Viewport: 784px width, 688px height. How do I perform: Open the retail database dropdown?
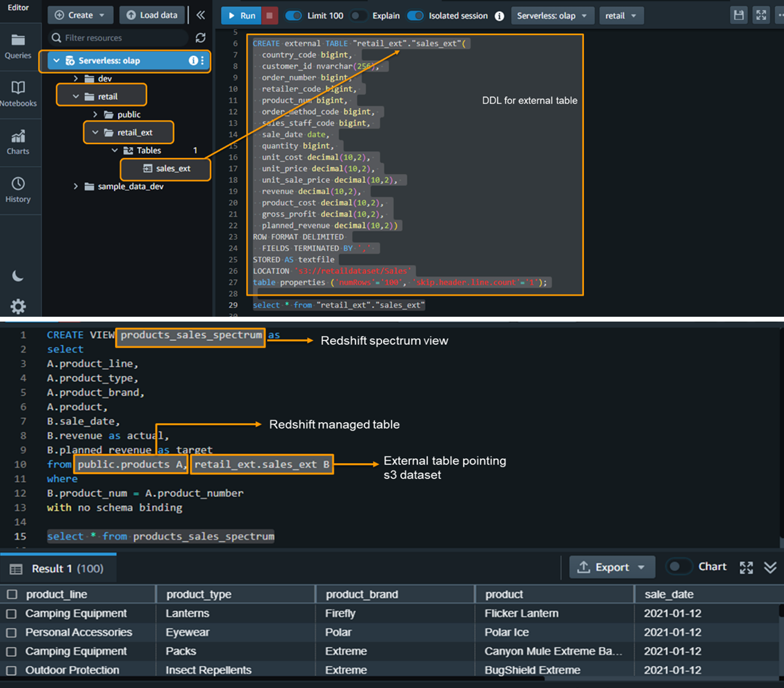(620, 15)
